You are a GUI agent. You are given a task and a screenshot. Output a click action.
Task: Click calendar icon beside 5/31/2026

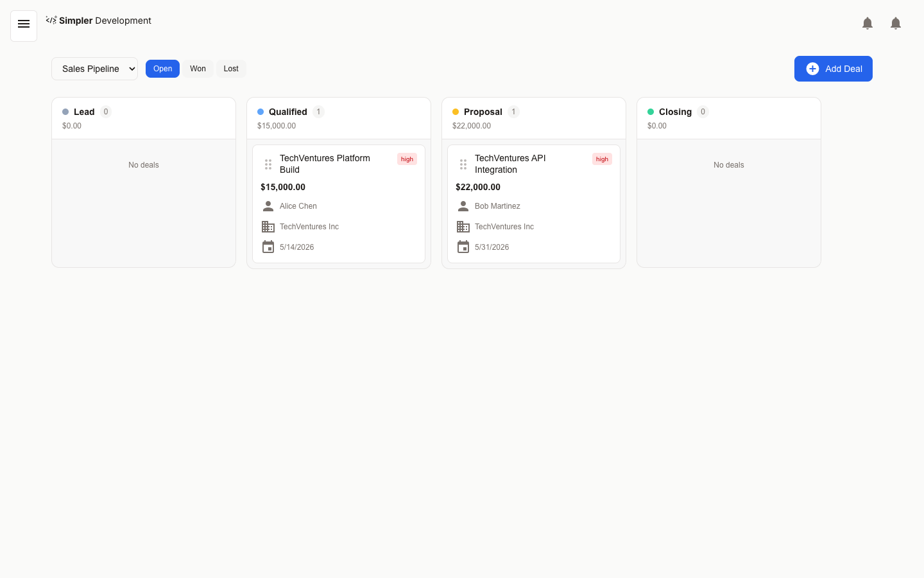coord(463,247)
